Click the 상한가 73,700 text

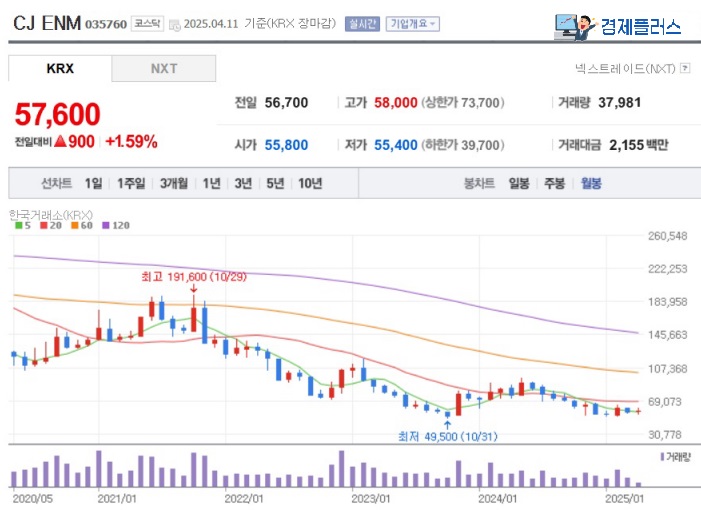click(x=463, y=103)
